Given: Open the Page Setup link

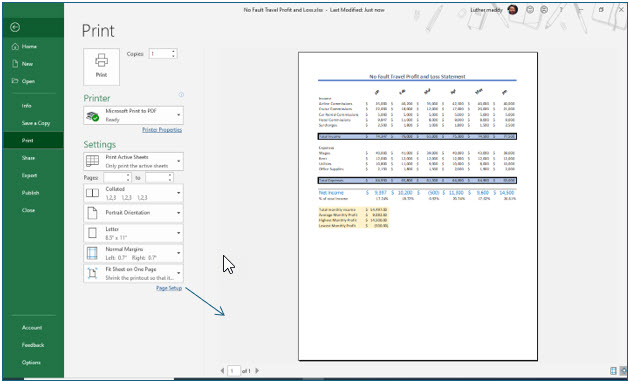Looking at the screenshot, I should click(169, 288).
